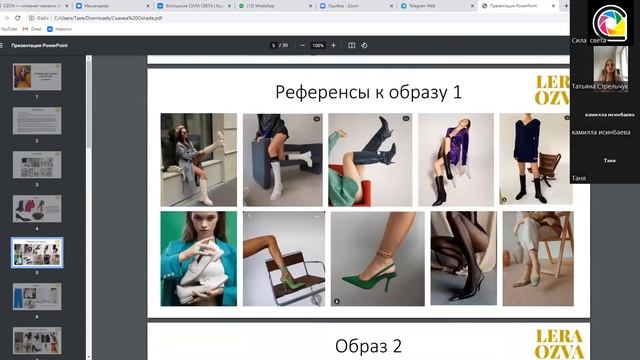This screenshot has height=360, width=640.
Task: Open a new browser tab
Action: pyautogui.click(x=566, y=6)
